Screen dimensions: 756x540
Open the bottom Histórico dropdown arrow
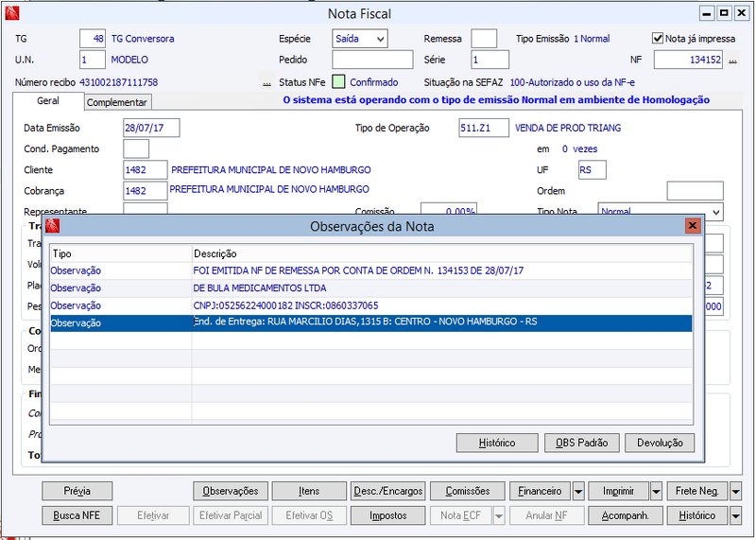tap(735, 515)
